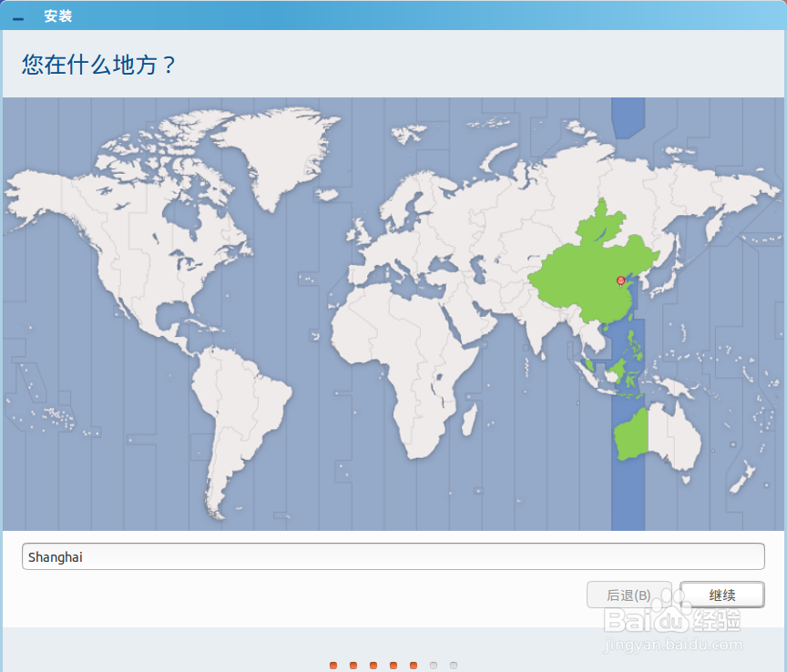
Task: Click the first orange progress dot
Action: coord(334,666)
